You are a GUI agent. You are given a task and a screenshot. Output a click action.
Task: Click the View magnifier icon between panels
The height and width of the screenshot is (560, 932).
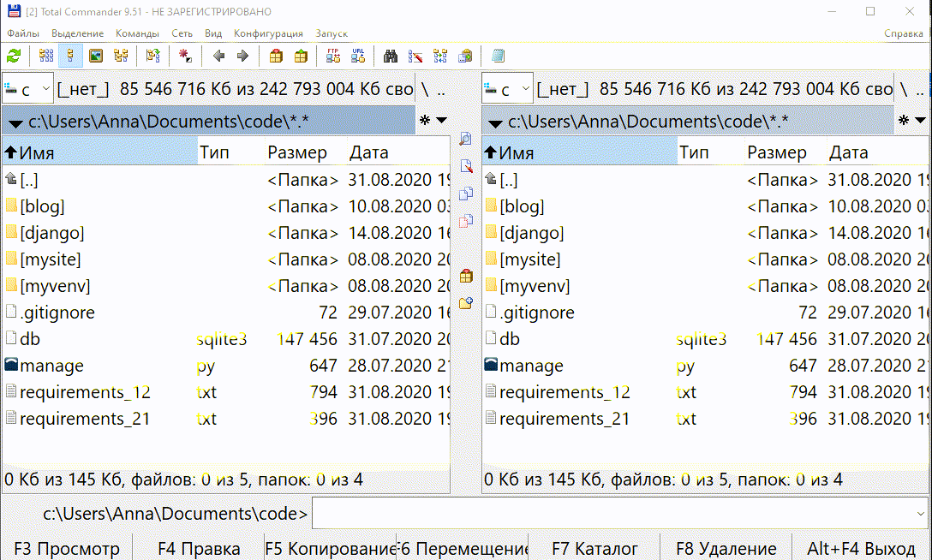[466, 139]
